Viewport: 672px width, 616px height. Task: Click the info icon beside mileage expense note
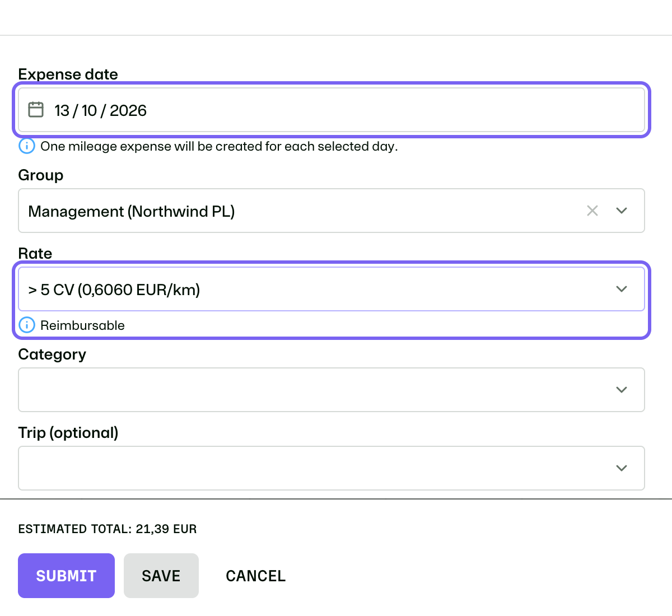27,146
